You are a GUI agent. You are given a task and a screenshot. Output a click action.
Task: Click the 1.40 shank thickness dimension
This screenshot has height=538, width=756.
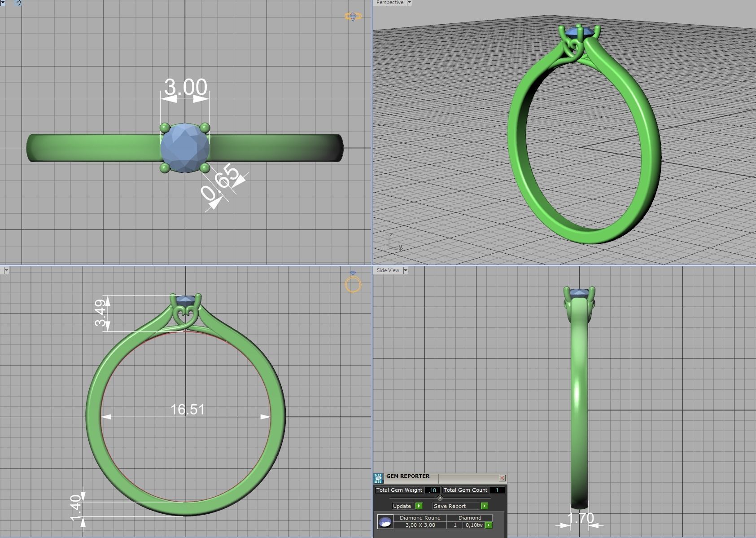[x=76, y=507]
